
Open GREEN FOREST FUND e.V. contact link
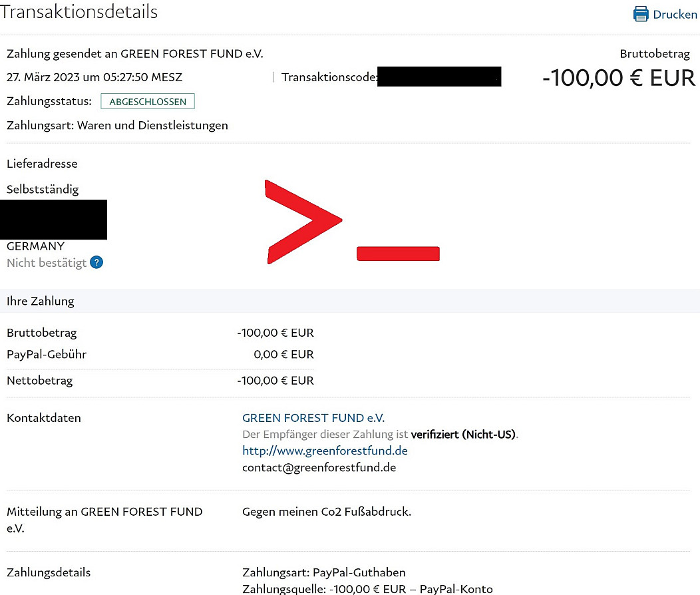[x=313, y=418]
